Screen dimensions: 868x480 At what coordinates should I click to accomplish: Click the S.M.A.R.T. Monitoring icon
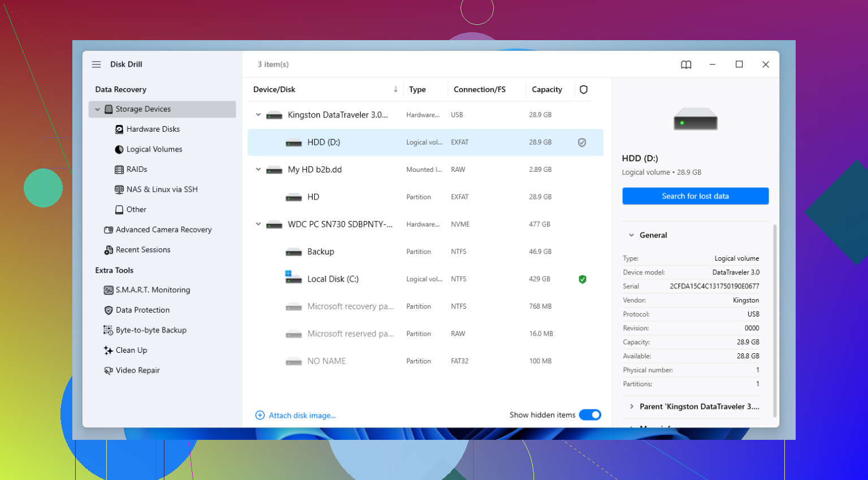(108, 290)
